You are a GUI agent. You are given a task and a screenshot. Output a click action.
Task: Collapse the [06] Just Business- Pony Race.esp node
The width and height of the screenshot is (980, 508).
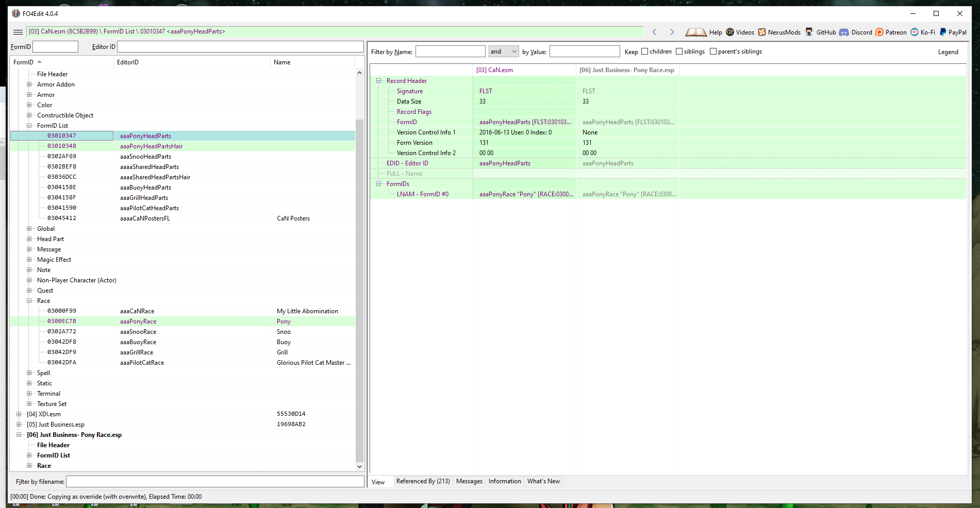(x=19, y=435)
